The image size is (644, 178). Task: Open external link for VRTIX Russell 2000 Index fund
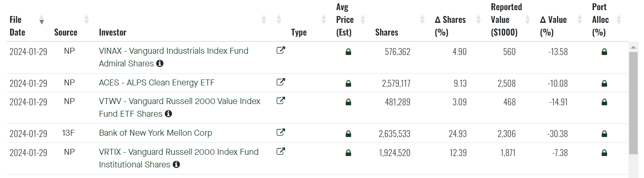tap(280, 151)
